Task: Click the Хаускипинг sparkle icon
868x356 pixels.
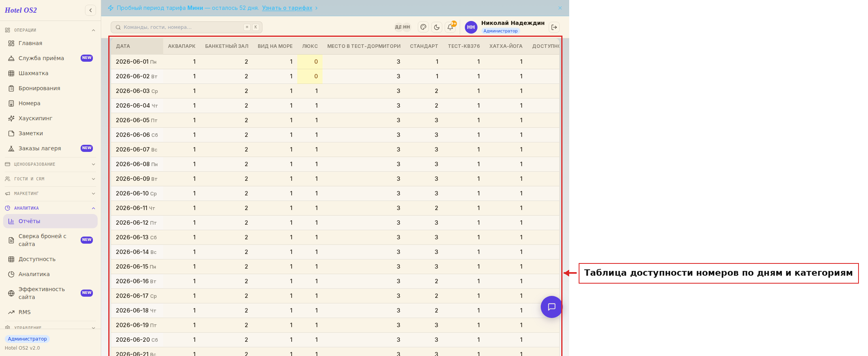Action: pos(11,118)
